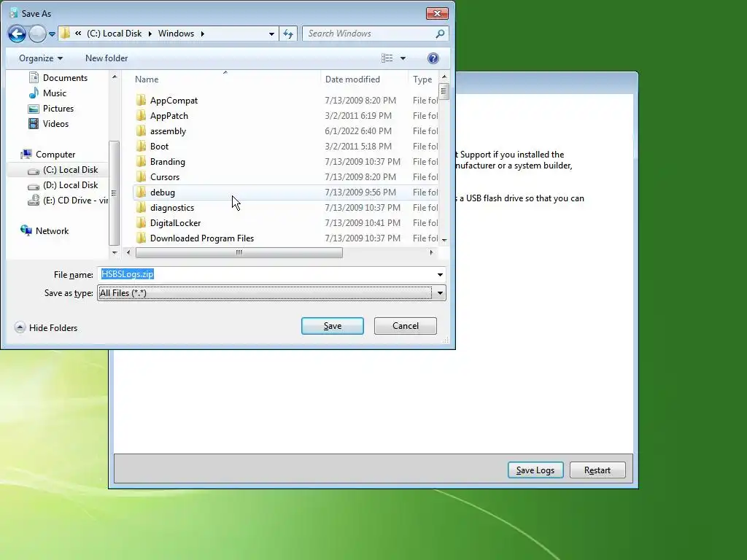747x560 pixels.
Task: Click the Cursors folder icon
Action: point(141,176)
